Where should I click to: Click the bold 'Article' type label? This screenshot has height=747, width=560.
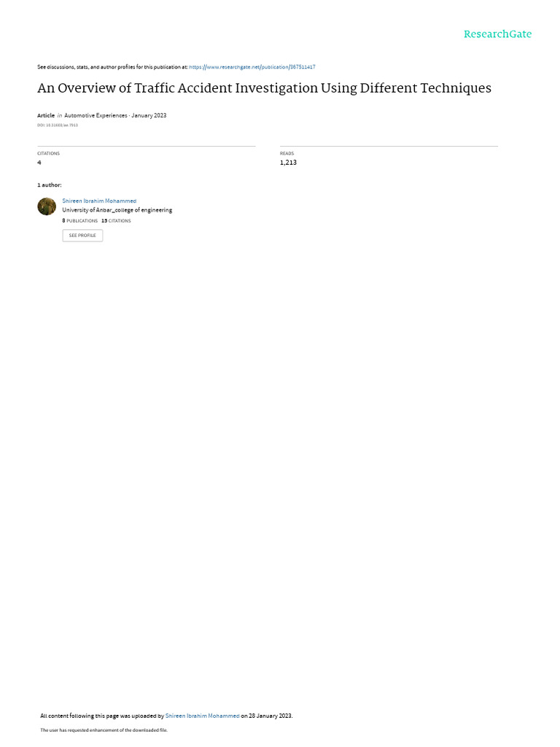(46, 115)
